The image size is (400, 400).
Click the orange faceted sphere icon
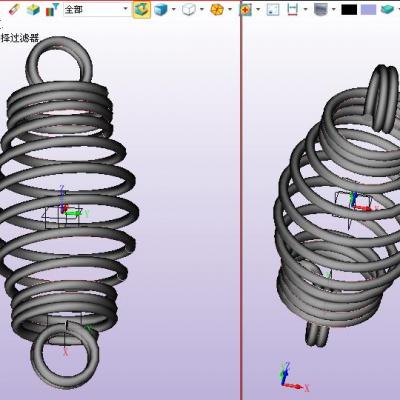(217, 10)
